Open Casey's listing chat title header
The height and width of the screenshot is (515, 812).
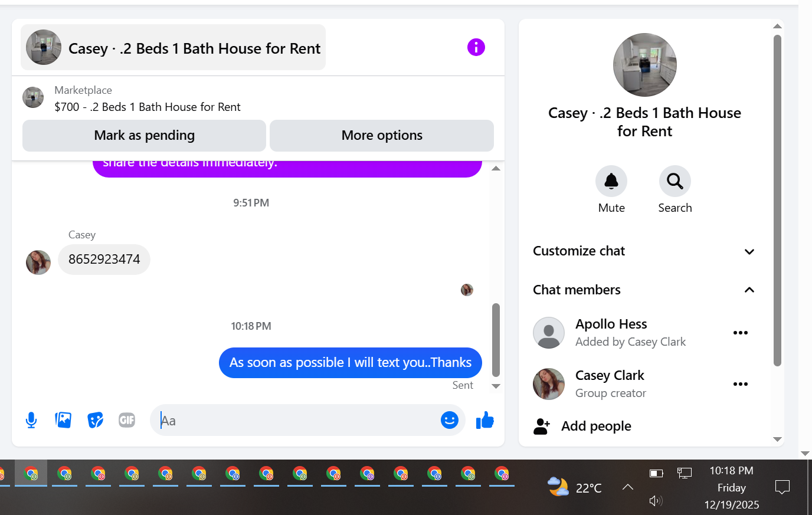(x=173, y=47)
